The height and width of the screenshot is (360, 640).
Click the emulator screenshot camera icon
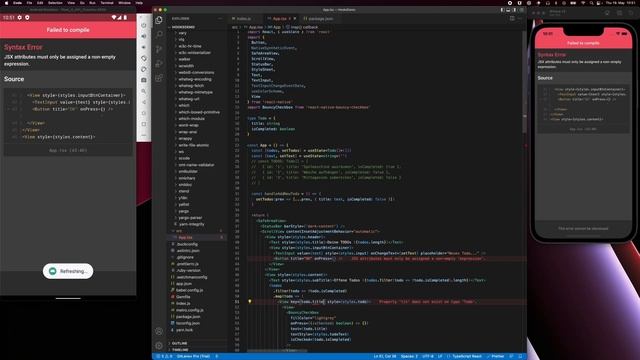click(x=144, y=80)
